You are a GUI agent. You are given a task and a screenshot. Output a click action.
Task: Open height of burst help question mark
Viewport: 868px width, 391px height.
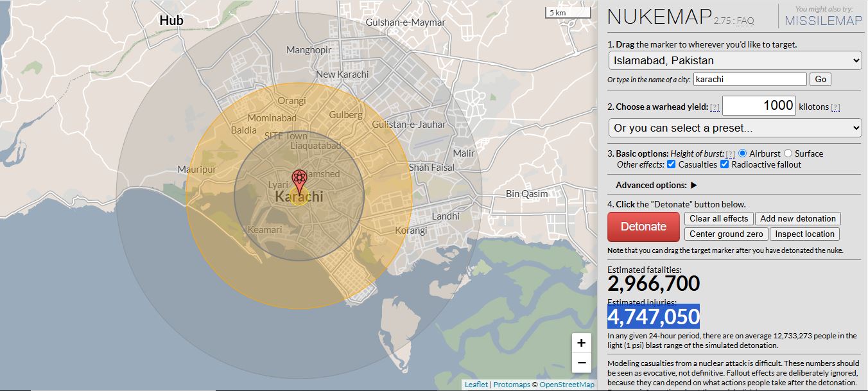point(730,154)
